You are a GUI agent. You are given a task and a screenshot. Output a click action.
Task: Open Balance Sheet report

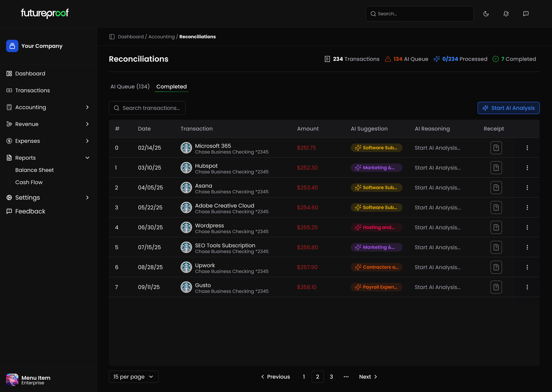[34, 170]
